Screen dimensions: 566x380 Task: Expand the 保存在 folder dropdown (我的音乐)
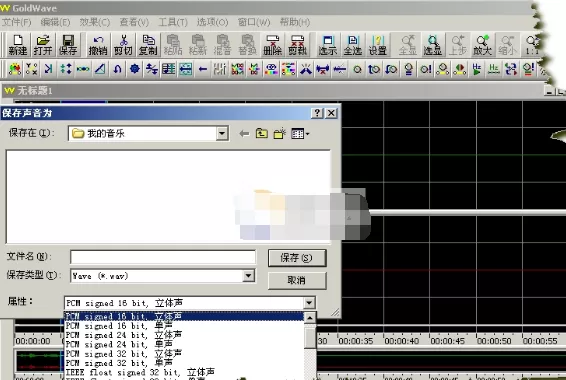(222, 134)
